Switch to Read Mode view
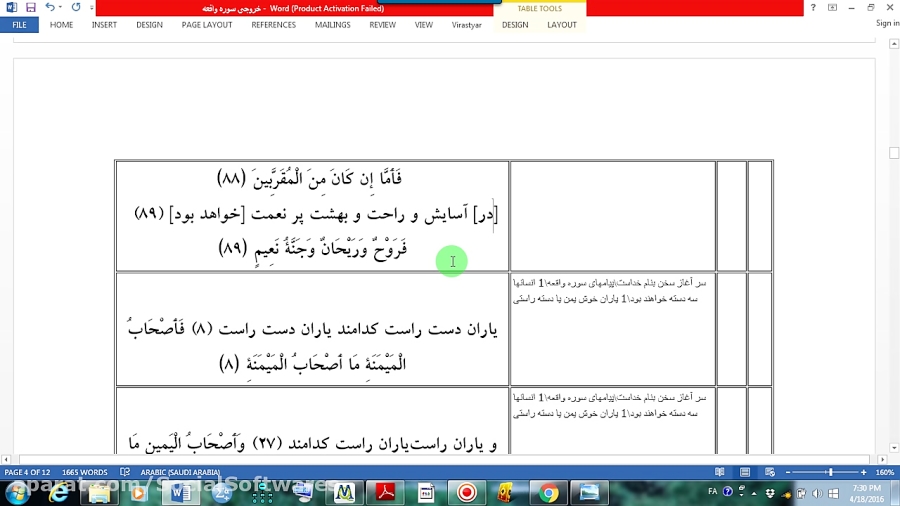 (x=719, y=472)
